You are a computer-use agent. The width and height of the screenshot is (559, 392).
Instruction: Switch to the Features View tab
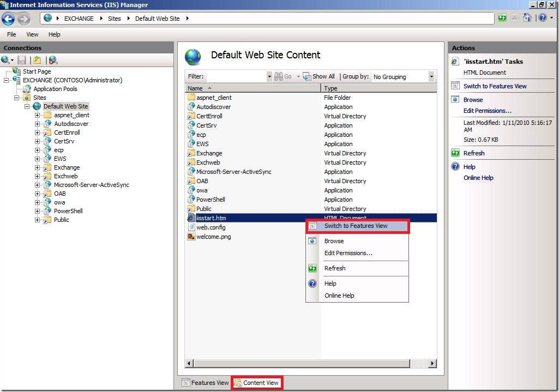point(205,383)
